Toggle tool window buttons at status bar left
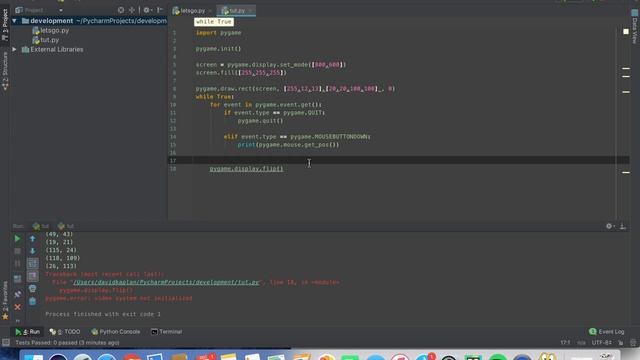640x360 pixels. point(6,343)
